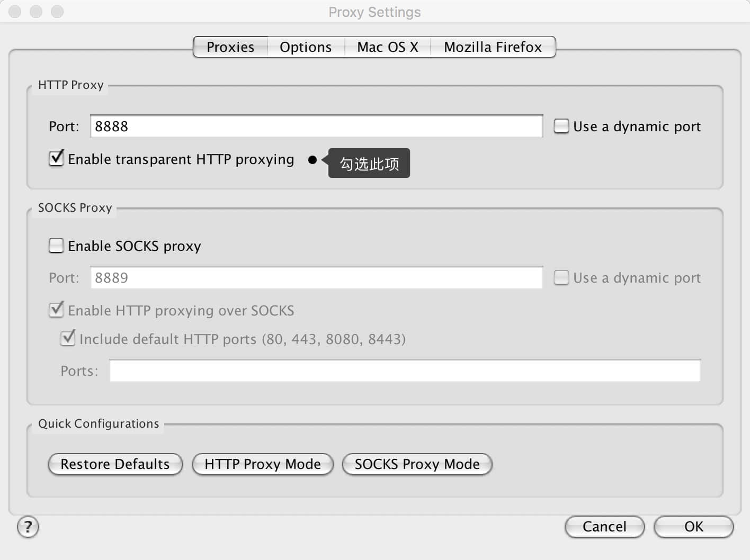Click the empty SOCKS Ports field
Screen dimensions: 750x560
pos(405,371)
